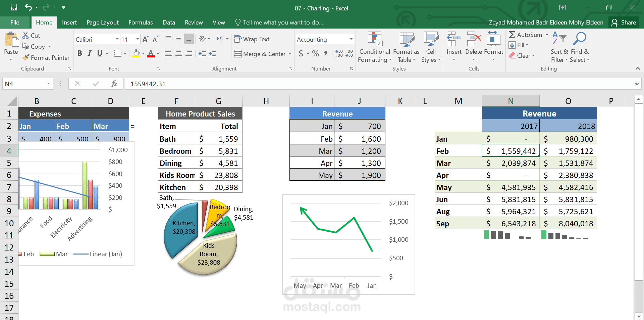Open the Accounting number format dropdown
The height and width of the screenshot is (320, 644).
tap(351, 39)
